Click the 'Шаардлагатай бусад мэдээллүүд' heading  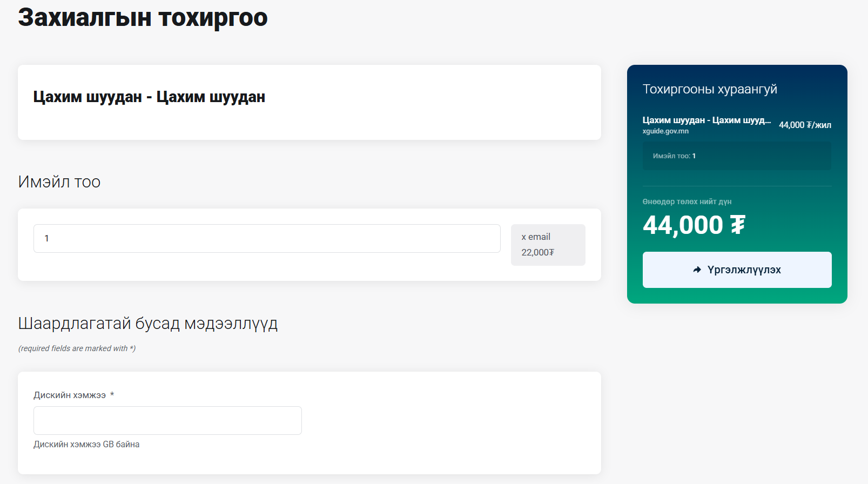148,324
